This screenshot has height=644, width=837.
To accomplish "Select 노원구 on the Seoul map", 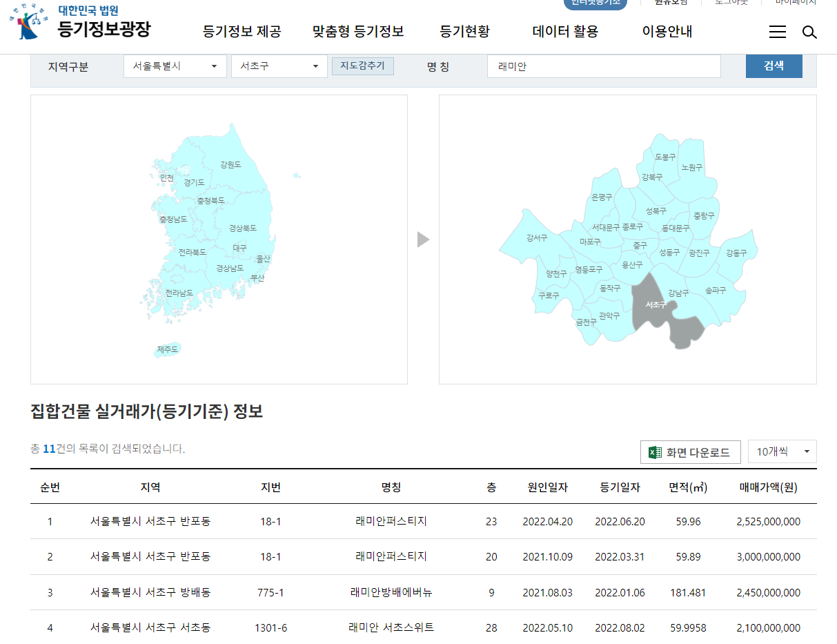I will [692, 168].
